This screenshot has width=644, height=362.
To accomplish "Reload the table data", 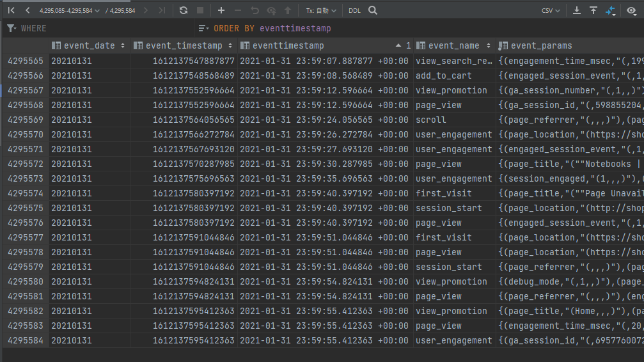I will (184, 10).
